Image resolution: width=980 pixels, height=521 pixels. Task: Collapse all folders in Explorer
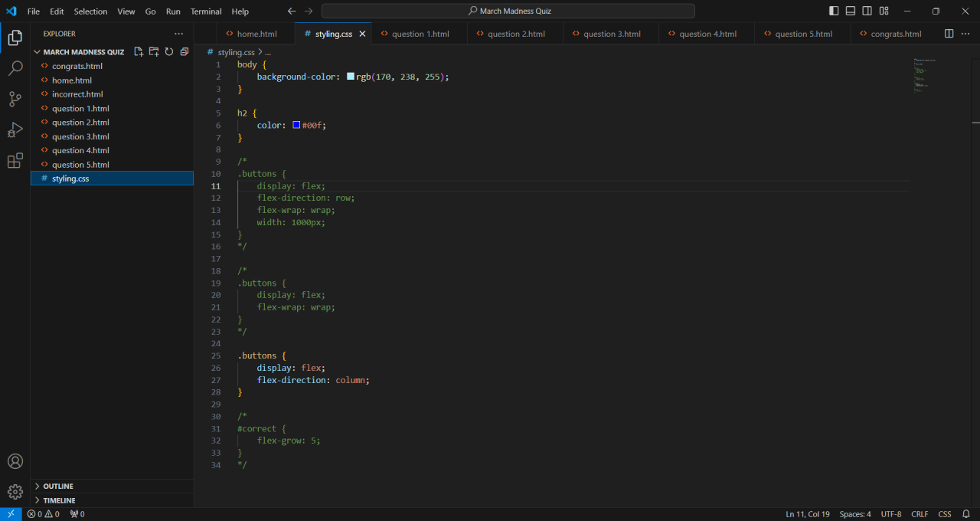185,52
